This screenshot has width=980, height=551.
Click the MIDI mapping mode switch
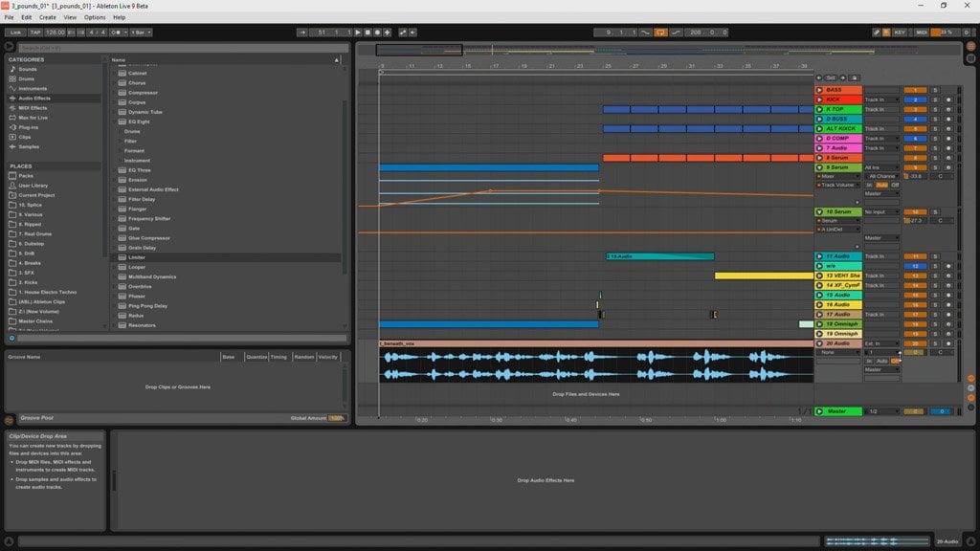coord(922,32)
